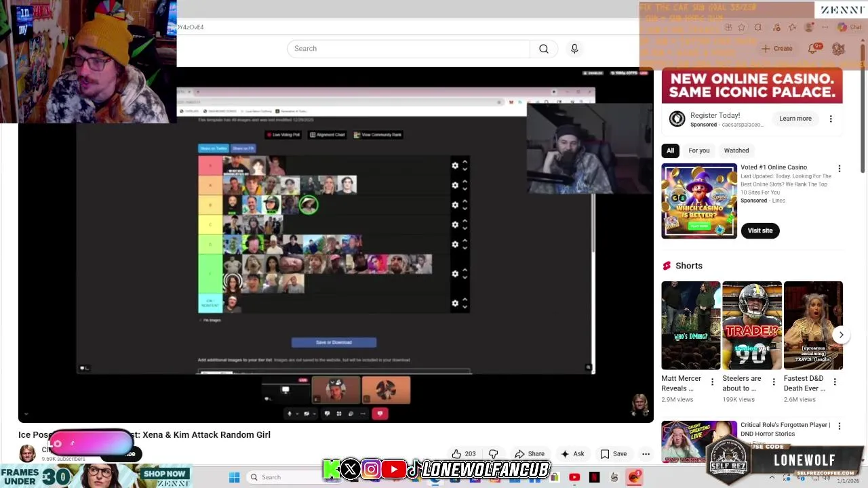
Task: Click the browser split screen icon
Action: [x=728, y=27]
